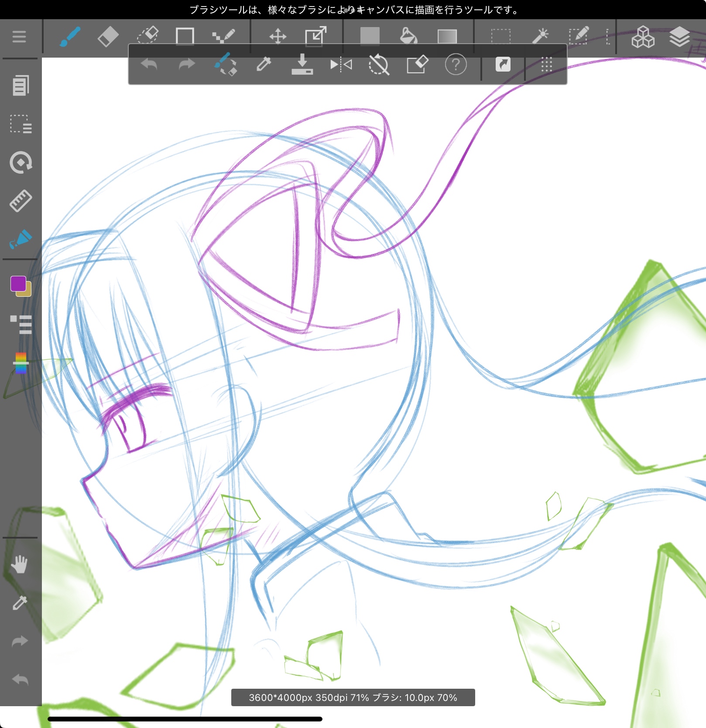
Task: Open the Materials cubes panel
Action: tap(643, 37)
